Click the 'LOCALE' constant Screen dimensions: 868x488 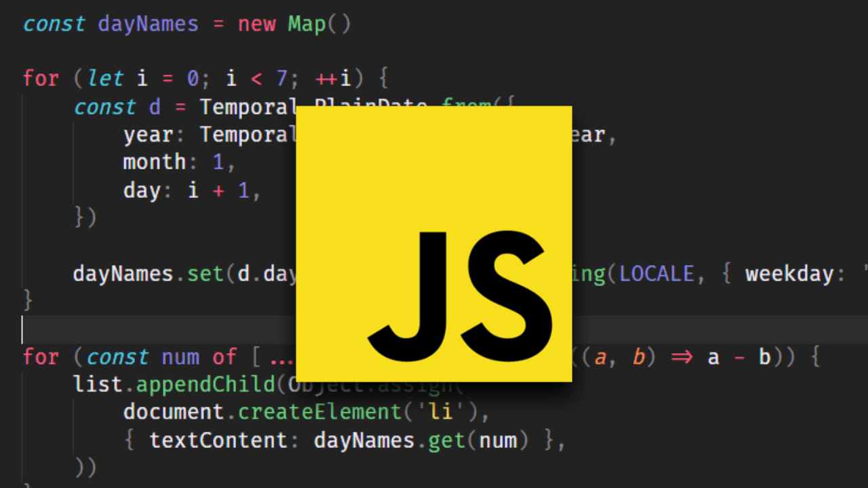tap(656, 274)
